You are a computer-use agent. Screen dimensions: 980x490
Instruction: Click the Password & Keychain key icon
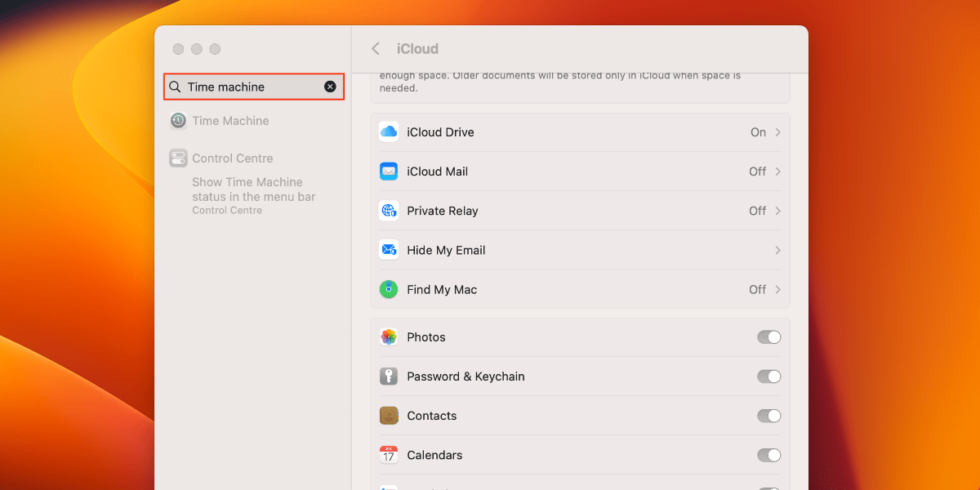(388, 376)
